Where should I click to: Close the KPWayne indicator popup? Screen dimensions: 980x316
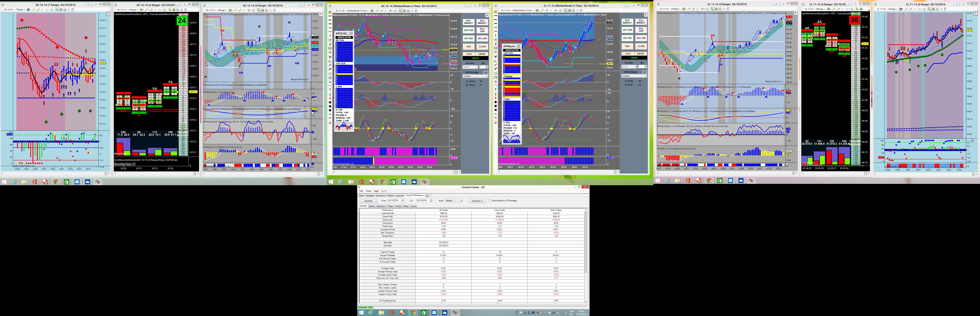point(519,46)
